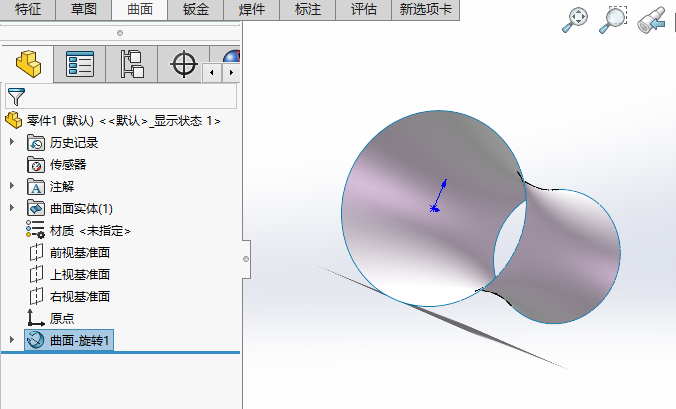The image size is (676, 409).
Task: Open the ConfigurationManager tab
Action: (132, 64)
